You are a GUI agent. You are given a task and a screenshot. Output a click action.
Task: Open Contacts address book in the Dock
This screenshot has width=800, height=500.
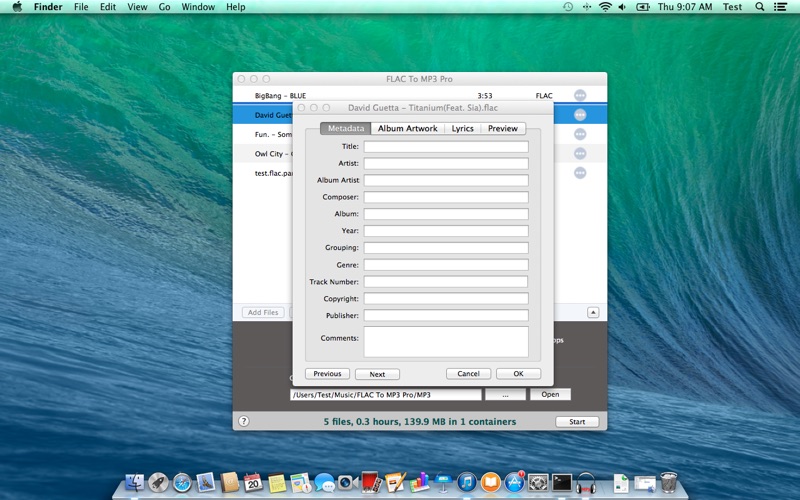[230, 482]
